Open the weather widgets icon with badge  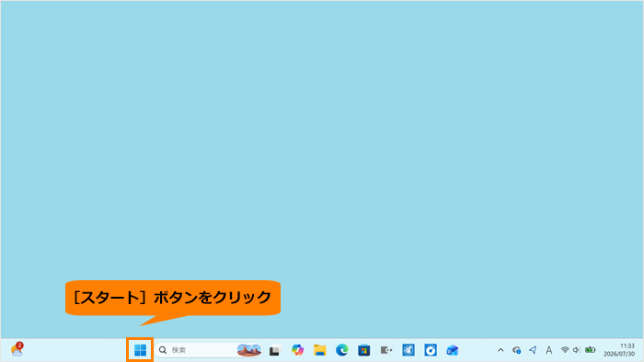(17, 350)
